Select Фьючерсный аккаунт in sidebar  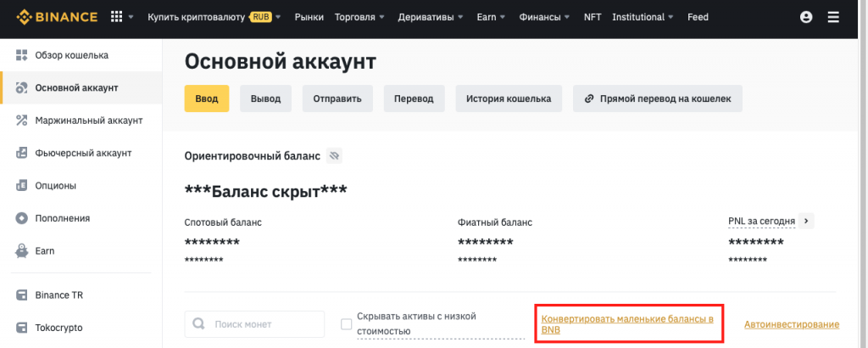pyautogui.click(x=81, y=153)
